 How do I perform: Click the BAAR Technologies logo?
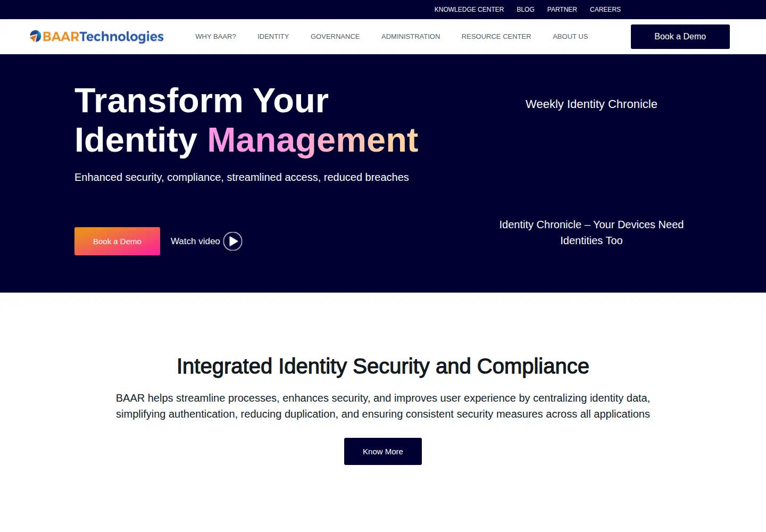click(97, 36)
